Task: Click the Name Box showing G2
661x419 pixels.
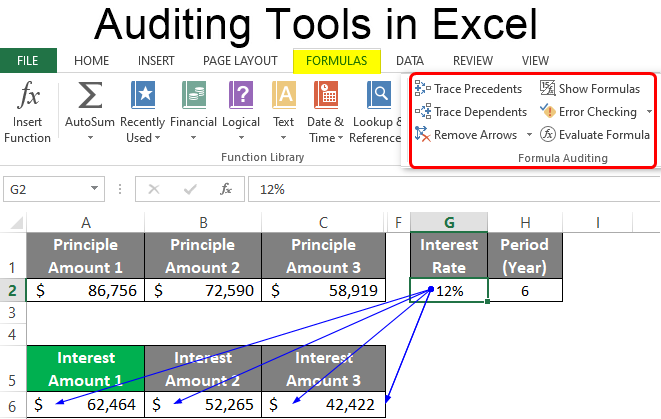Action: [54, 189]
